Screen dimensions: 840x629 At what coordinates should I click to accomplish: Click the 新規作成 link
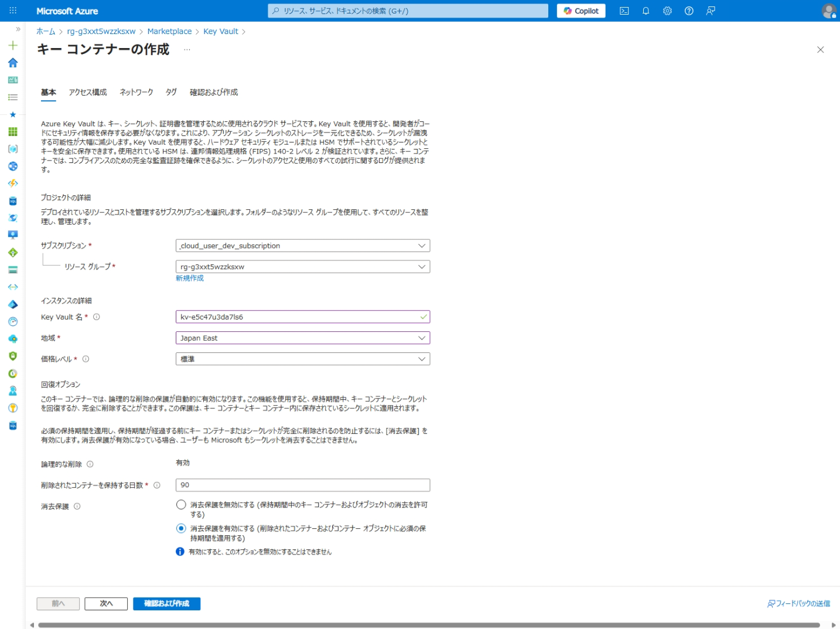[x=190, y=278]
